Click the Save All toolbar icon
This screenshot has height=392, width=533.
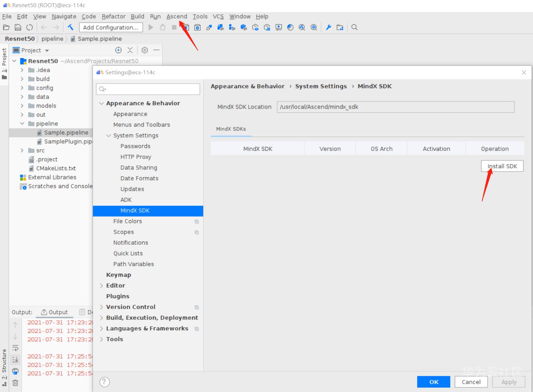point(18,27)
